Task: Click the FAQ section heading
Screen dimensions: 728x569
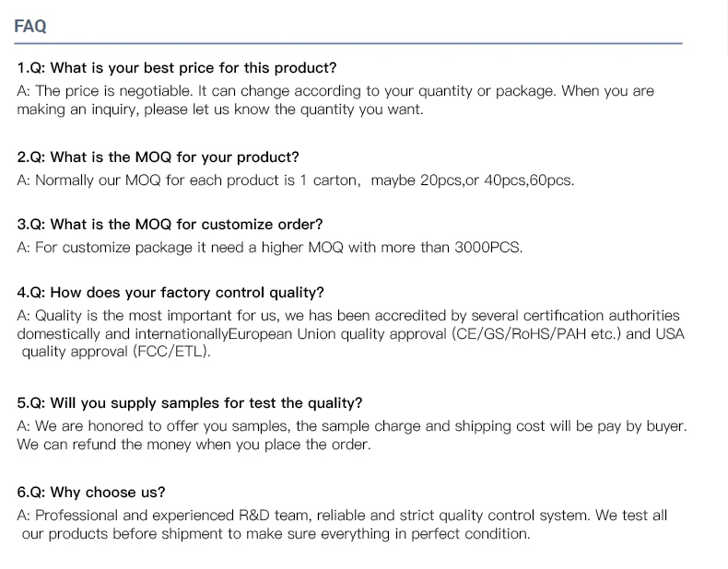Action: pyautogui.click(x=30, y=27)
